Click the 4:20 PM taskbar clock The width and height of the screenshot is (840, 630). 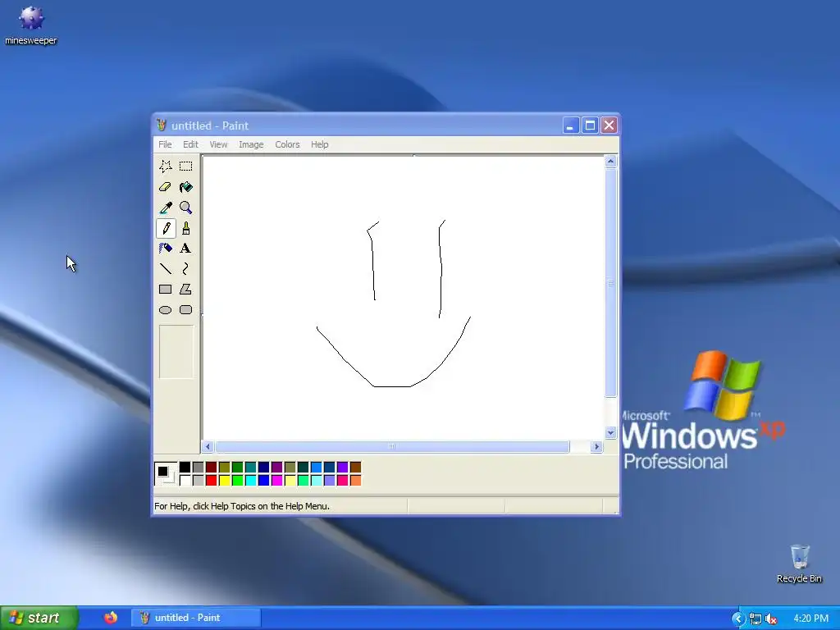tap(810, 619)
